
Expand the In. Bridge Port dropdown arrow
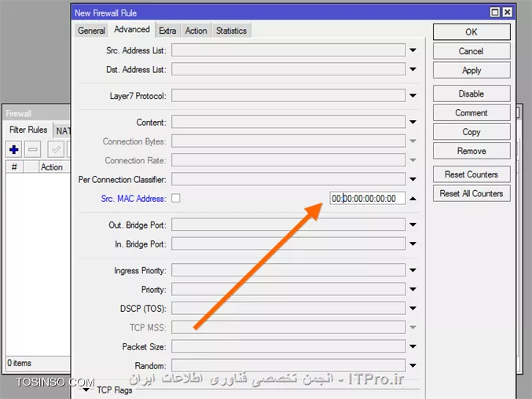pyautogui.click(x=413, y=243)
